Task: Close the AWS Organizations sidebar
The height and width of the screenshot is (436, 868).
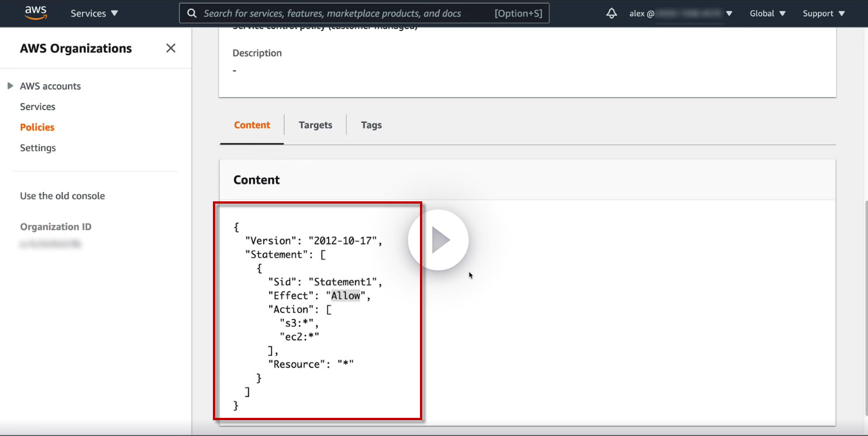Action: click(171, 48)
